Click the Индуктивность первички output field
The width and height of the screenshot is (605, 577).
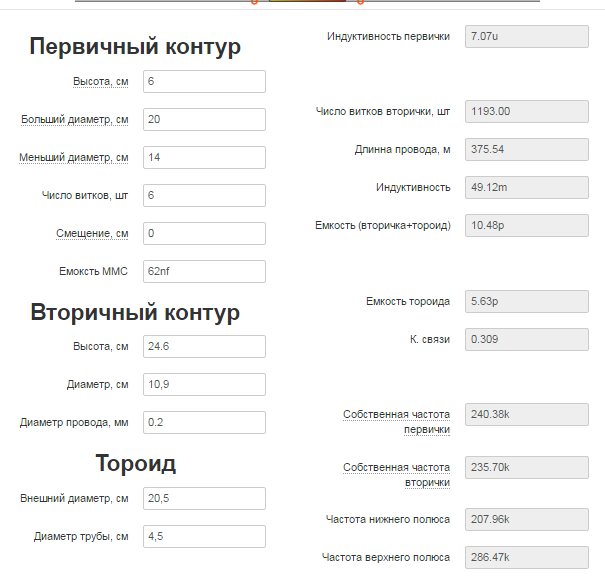(526, 37)
